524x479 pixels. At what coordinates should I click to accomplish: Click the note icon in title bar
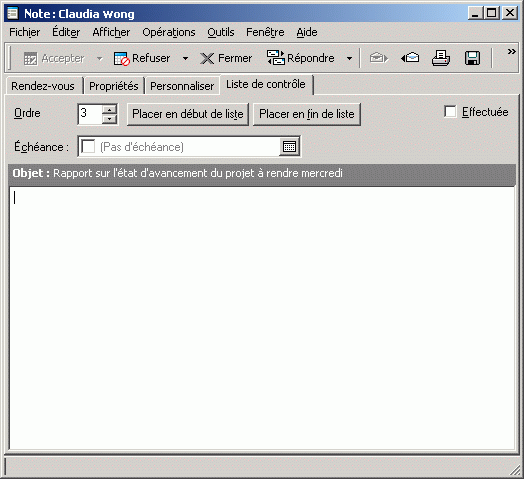click(13, 13)
